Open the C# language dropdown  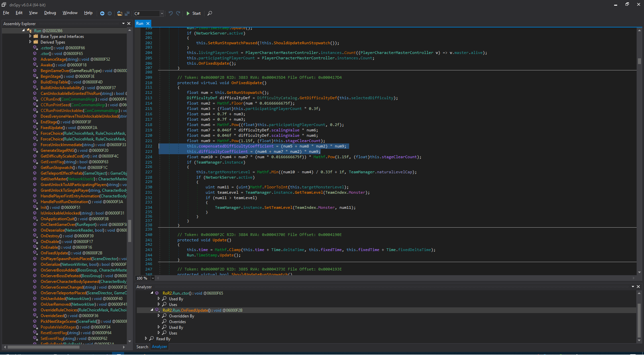coord(162,13)
